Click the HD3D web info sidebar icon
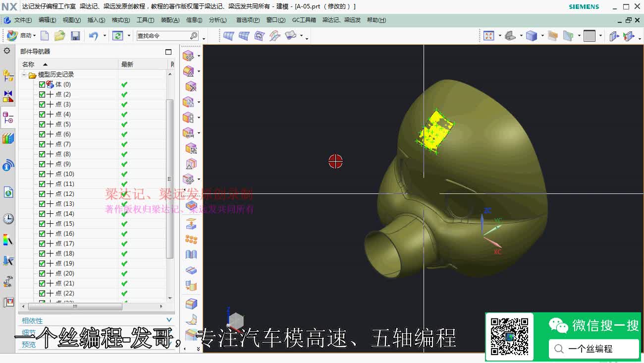This screenshot has width=644, height=363. 8,165
